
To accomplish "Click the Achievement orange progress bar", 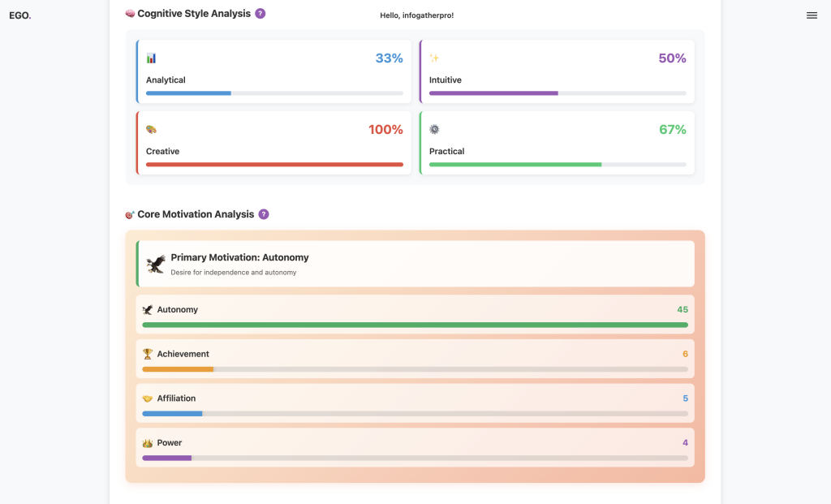I will [x=178, y=369].
